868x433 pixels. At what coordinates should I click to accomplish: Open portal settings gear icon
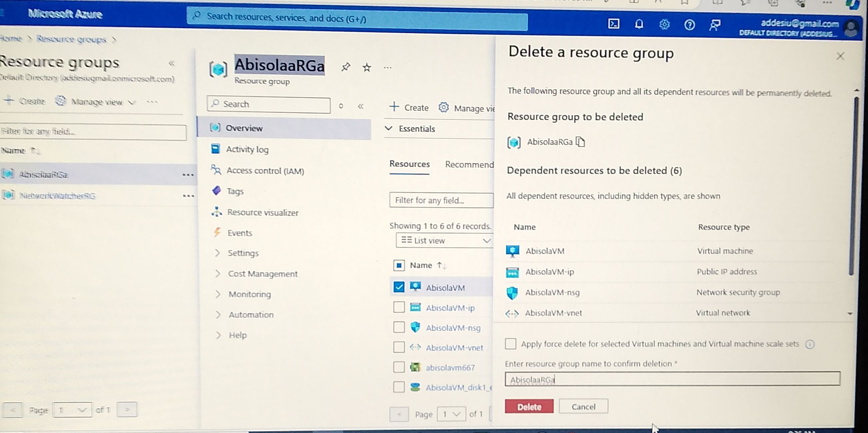point(664,25)
